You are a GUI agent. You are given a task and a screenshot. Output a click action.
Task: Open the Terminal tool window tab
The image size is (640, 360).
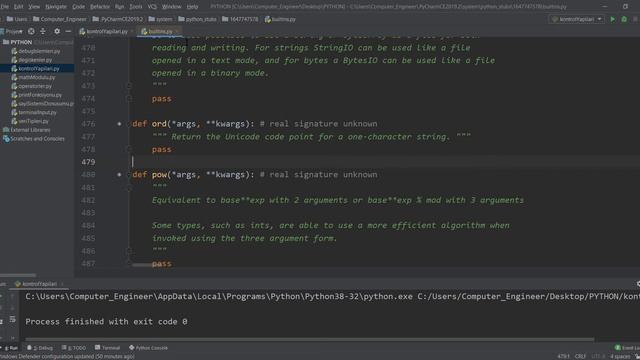point(107,348)
